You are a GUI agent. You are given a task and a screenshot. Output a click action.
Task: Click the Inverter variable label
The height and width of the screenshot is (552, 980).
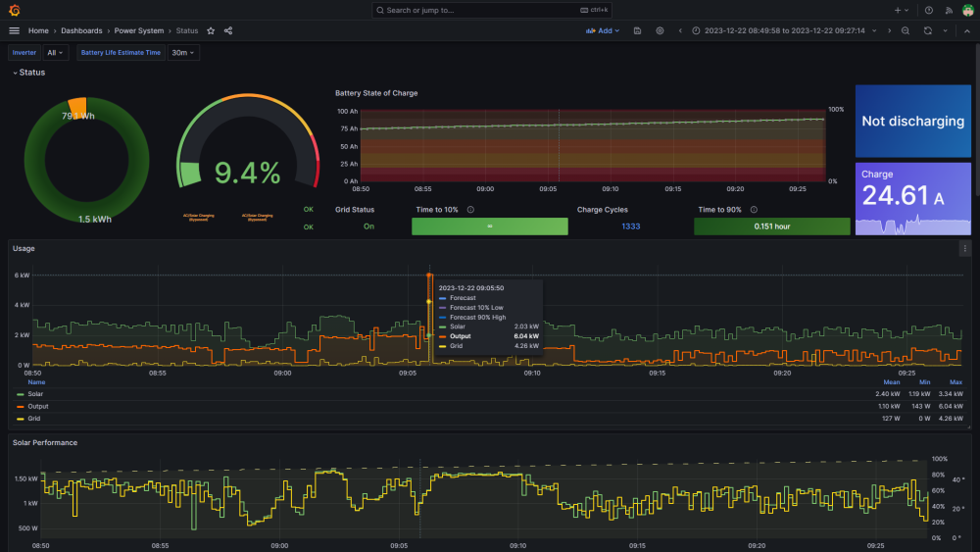[24, 53]
